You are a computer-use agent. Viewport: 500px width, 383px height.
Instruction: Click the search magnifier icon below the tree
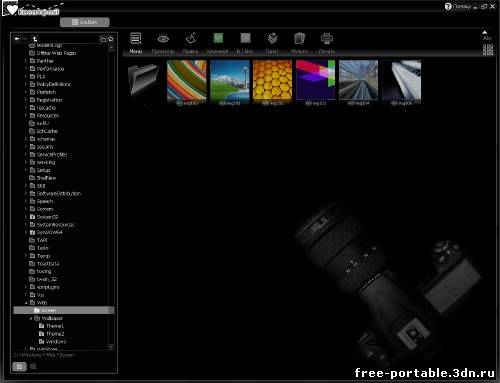[33, 367]
